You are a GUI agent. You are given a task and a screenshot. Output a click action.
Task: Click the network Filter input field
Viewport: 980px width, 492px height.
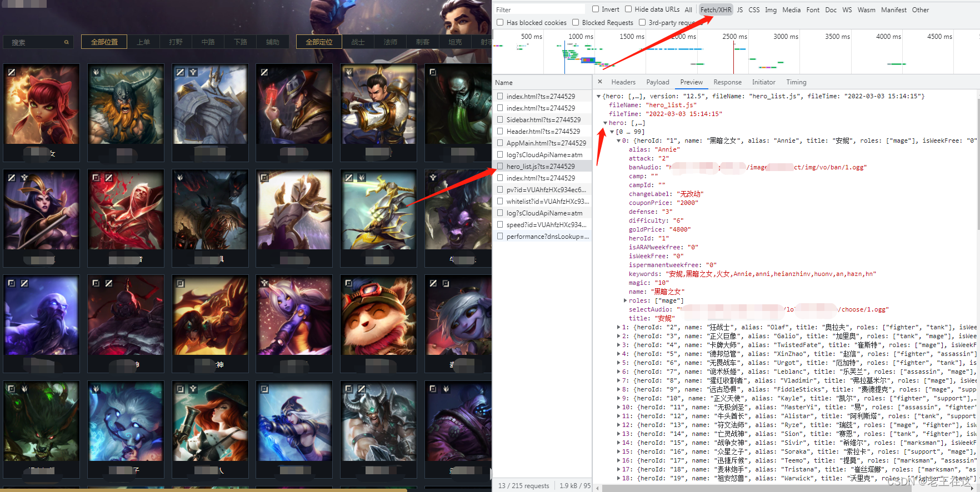(x=539, y=9)
